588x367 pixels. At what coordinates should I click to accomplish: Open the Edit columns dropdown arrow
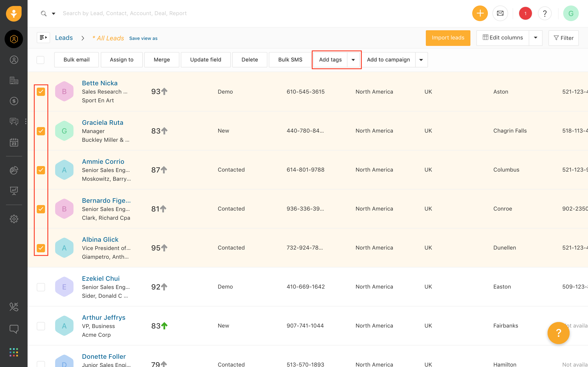pyautogui.click(x=535, y=38)
